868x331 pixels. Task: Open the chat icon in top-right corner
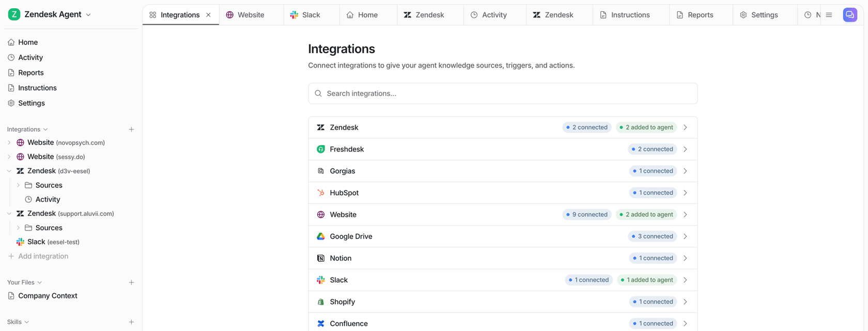tap(850, 15)
